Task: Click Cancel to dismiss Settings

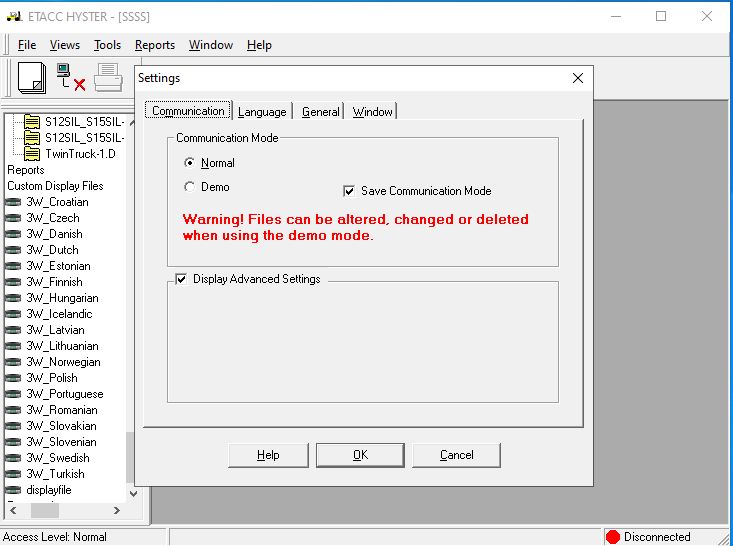Action: click(x=456, y=455)
